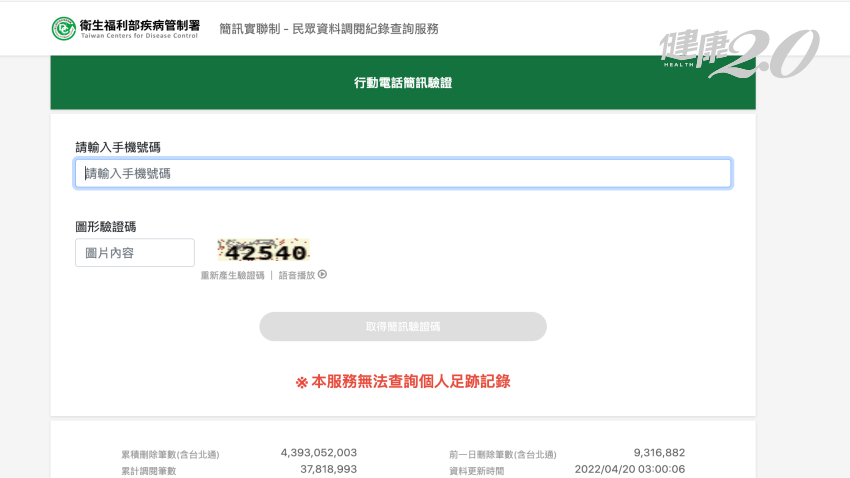The width and height of the screenshot is (850, 478).
Task: Click the Taiwan CDC circular logo icon
Action: click(x=64, y=29)
